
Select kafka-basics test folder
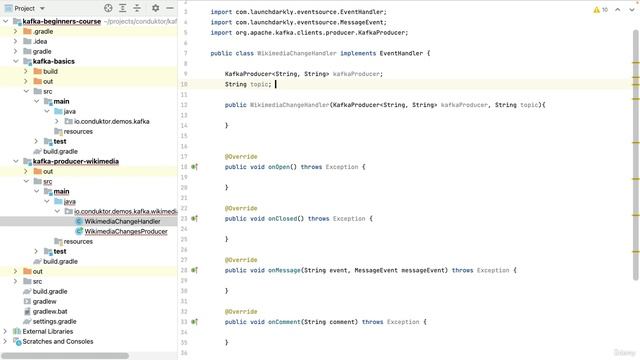coord(60,141)
